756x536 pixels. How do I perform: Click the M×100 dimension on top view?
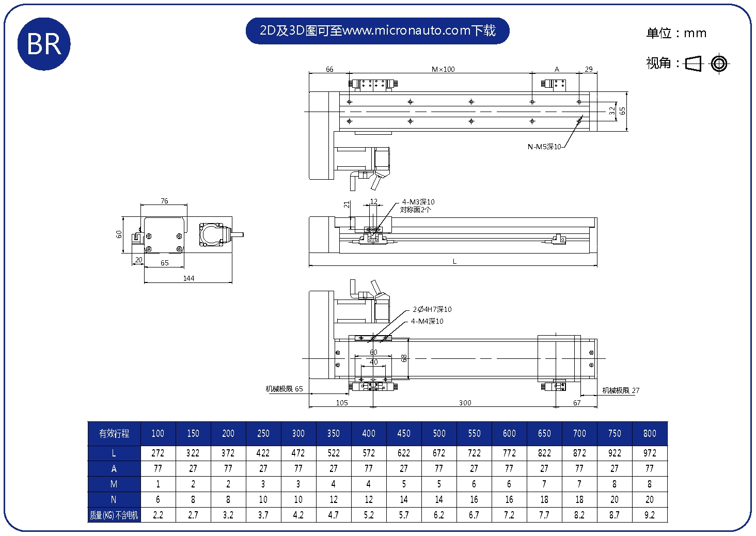tap(443, 69)
